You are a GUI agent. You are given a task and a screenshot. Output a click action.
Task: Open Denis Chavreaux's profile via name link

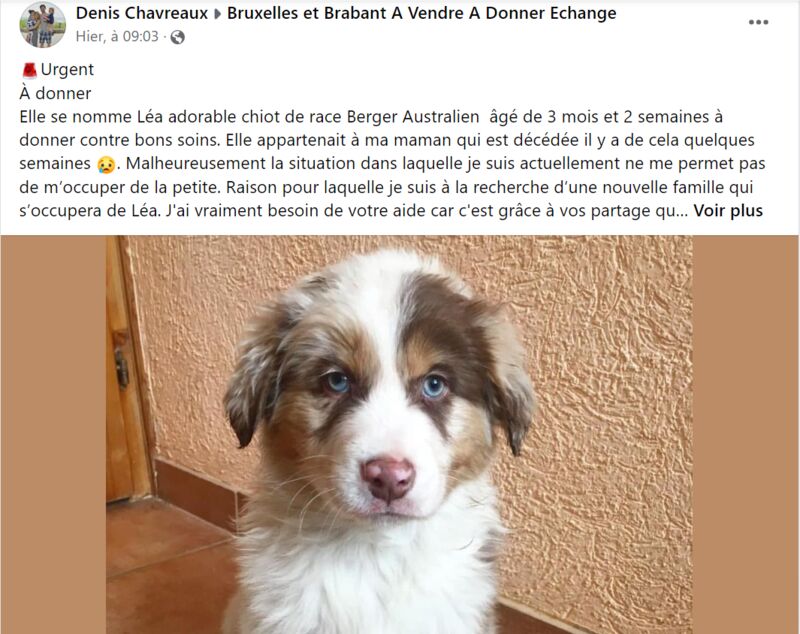pyautogui.click(x=142, y=13)
